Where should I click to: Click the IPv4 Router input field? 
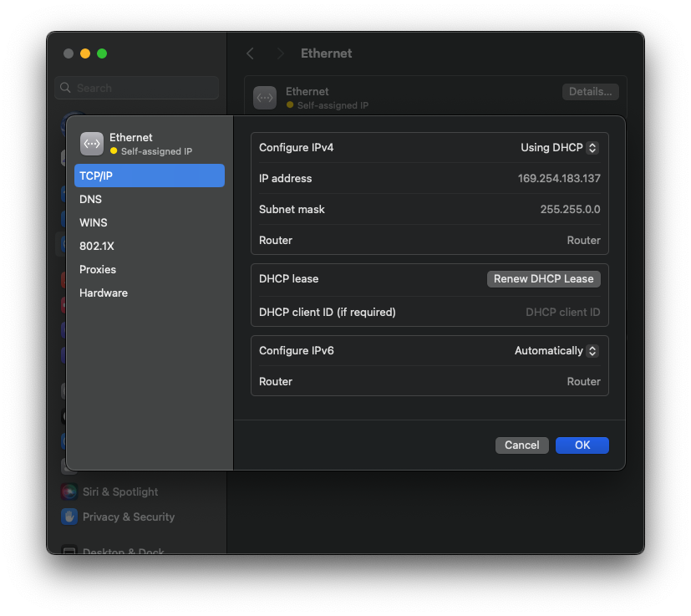click(583, 241)
